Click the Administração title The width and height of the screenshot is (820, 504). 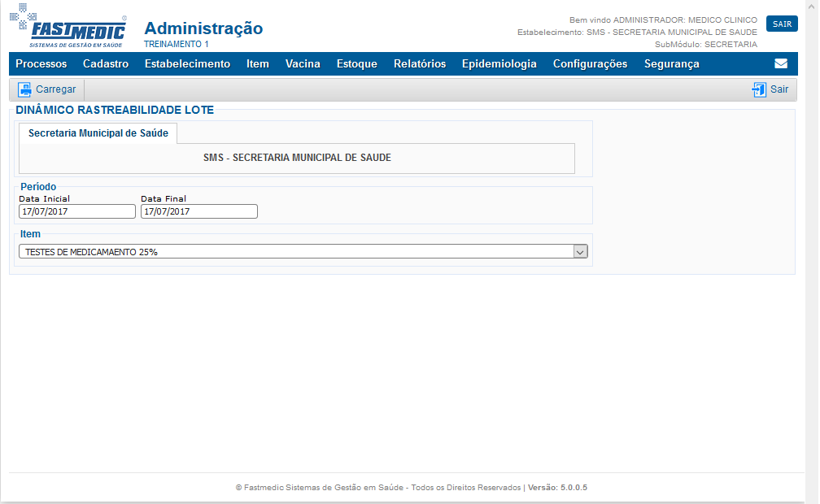click(203, 28)
